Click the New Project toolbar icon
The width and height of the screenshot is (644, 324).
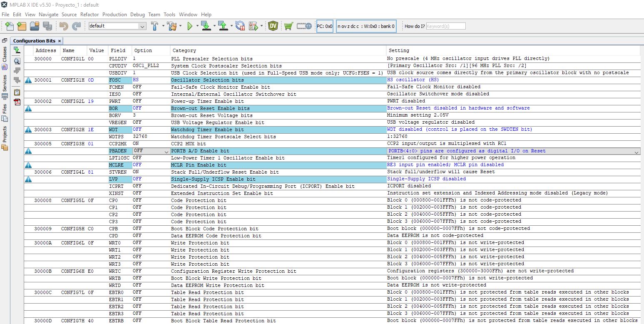click(22, 26)
